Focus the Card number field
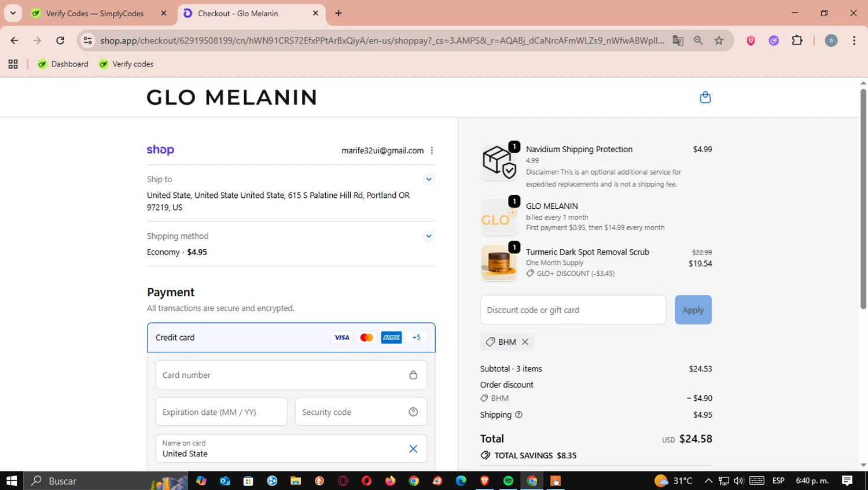Screen dimensions: 868x490 [x=291, y=375]
